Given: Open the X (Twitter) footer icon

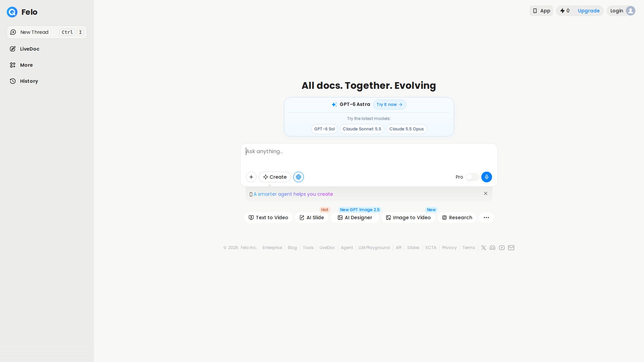Looking at the screenshot, I should [484, 248].
